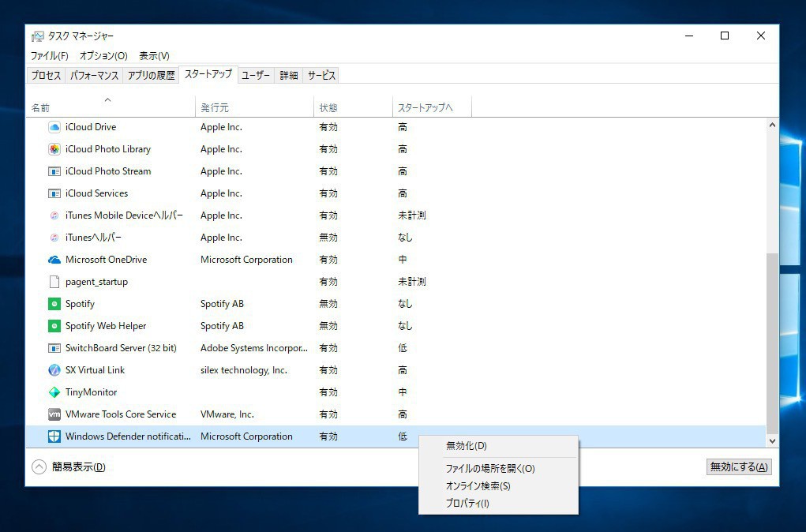
Task: Select the pagent_startup row
Action: coord(96,282)
